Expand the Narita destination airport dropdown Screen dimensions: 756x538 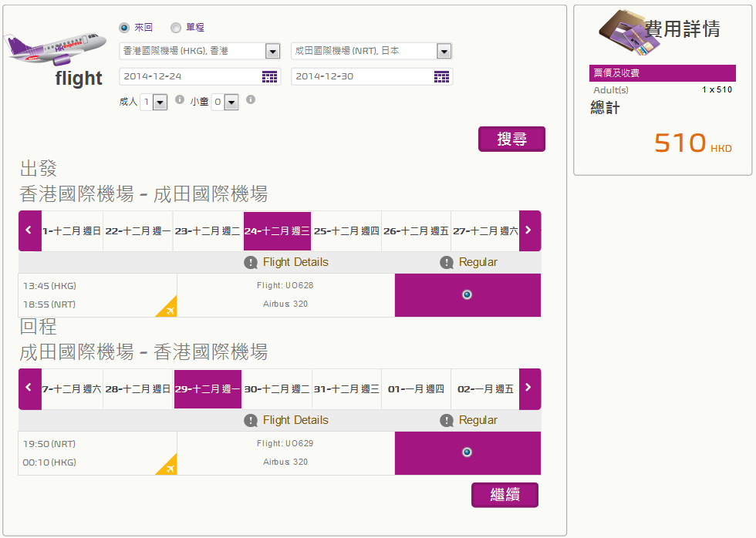coord(444,52)
